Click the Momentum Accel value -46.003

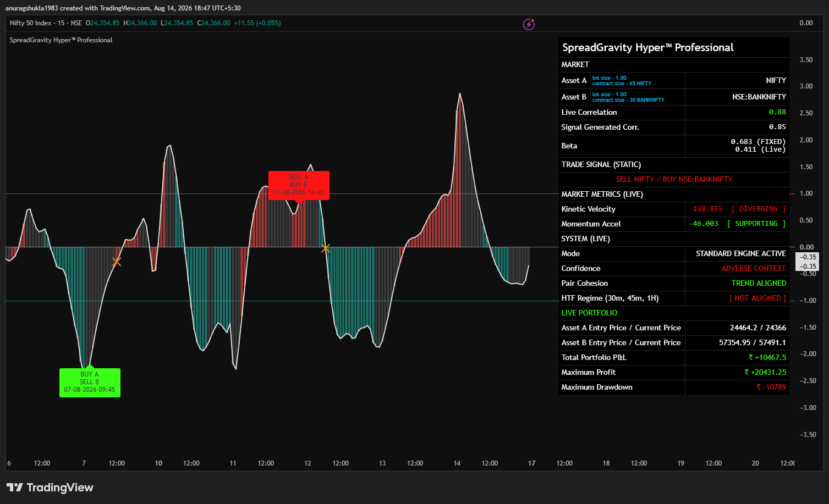click(704, 224)
